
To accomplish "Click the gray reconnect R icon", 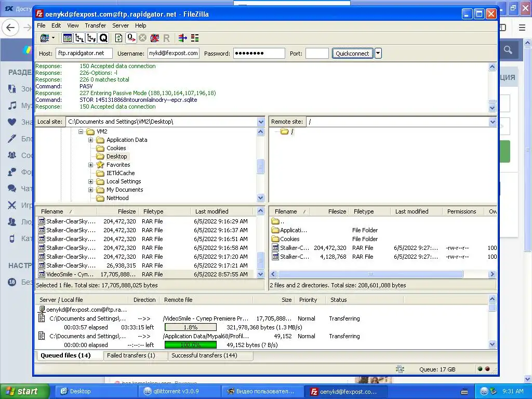I will tap(166, 38).
